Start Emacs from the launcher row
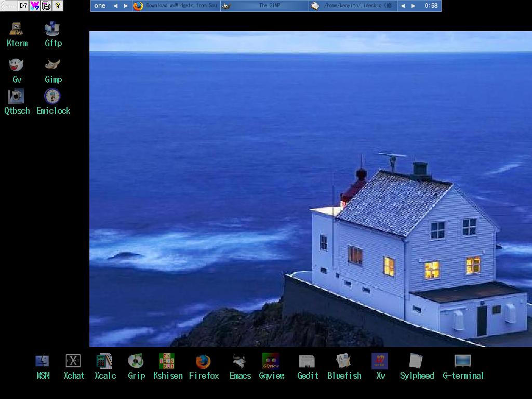 (x=240, y=362)
